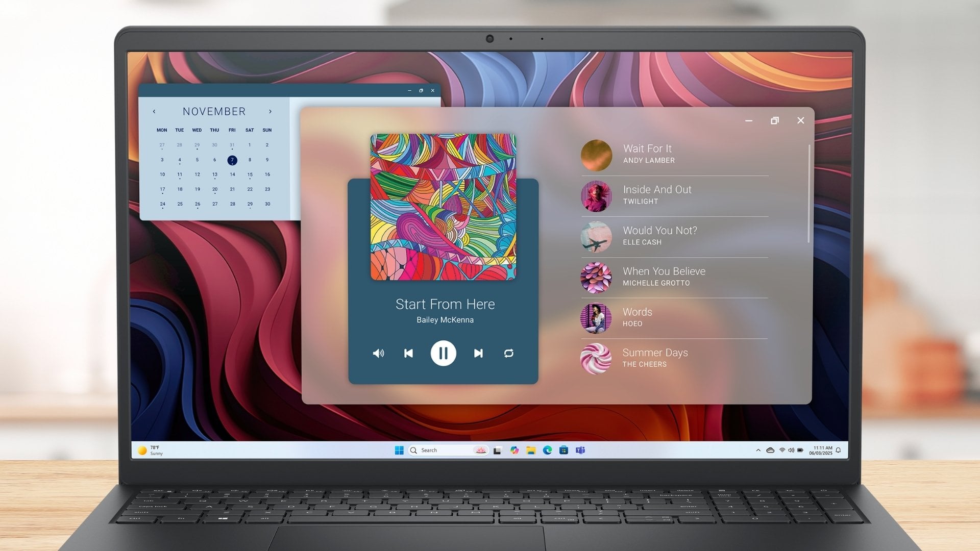Open the Windows Start menu
The image size is (980, 551).
click(399, 450)
